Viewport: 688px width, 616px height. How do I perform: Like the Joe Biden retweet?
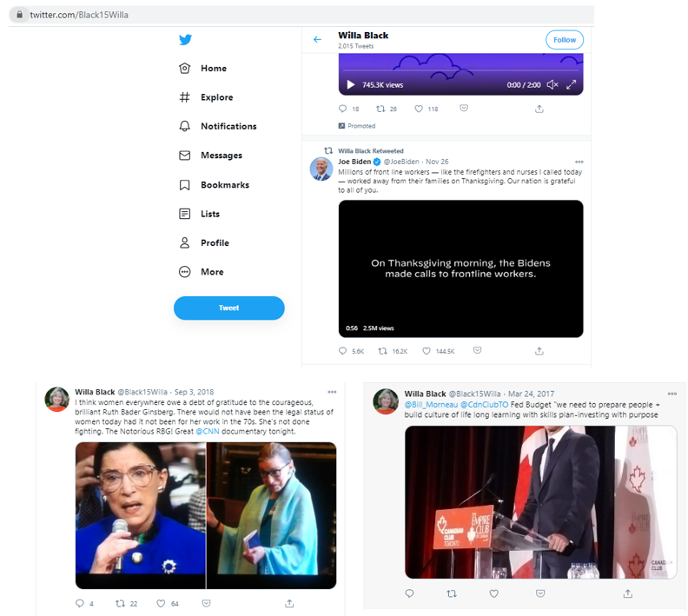coord(426,351)
